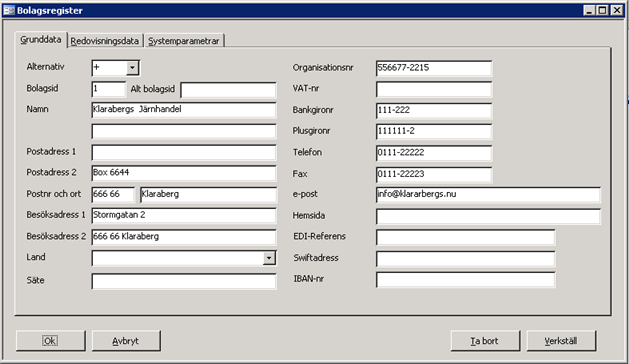The image size is (629, 364).
Task: Click the EDI-Referens input field
Action: (466, 237)
